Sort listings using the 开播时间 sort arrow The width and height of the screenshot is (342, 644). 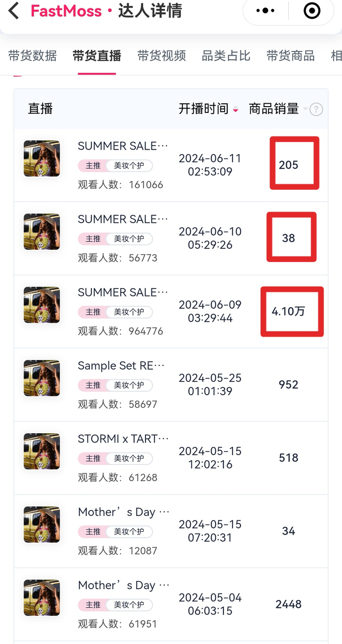(235, 110)
